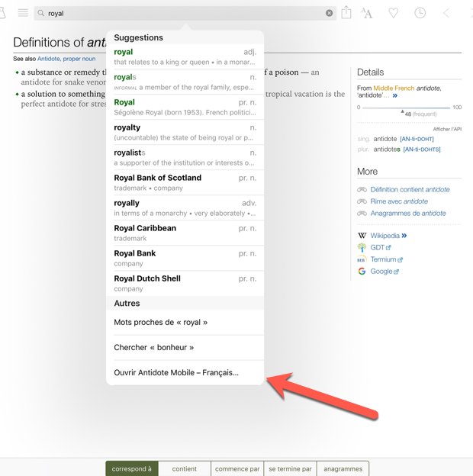Tap the favorites heart icon
Viewport: 473px width, 476px height.
tap(394, 13)
